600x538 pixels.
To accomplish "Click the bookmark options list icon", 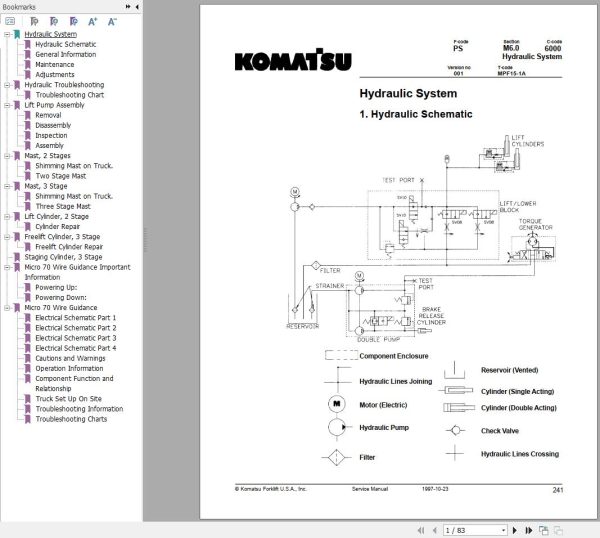I will click(x=10, y=21).
